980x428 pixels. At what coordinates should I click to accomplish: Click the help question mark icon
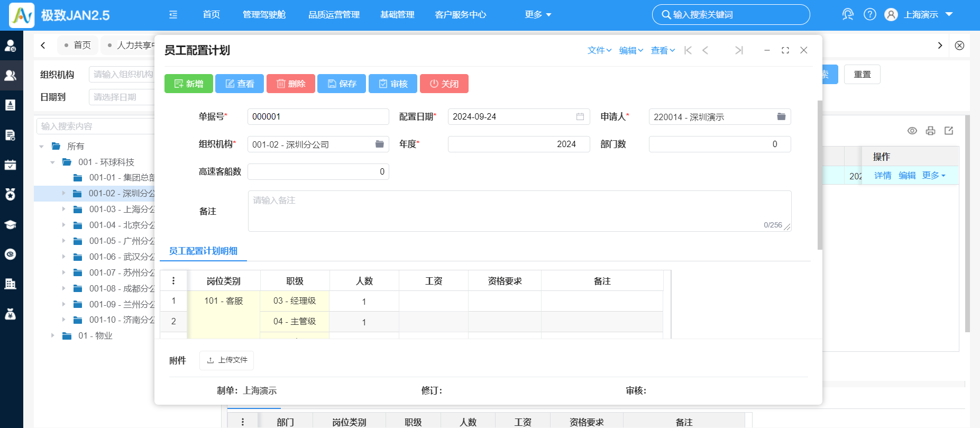coord(870,14)
